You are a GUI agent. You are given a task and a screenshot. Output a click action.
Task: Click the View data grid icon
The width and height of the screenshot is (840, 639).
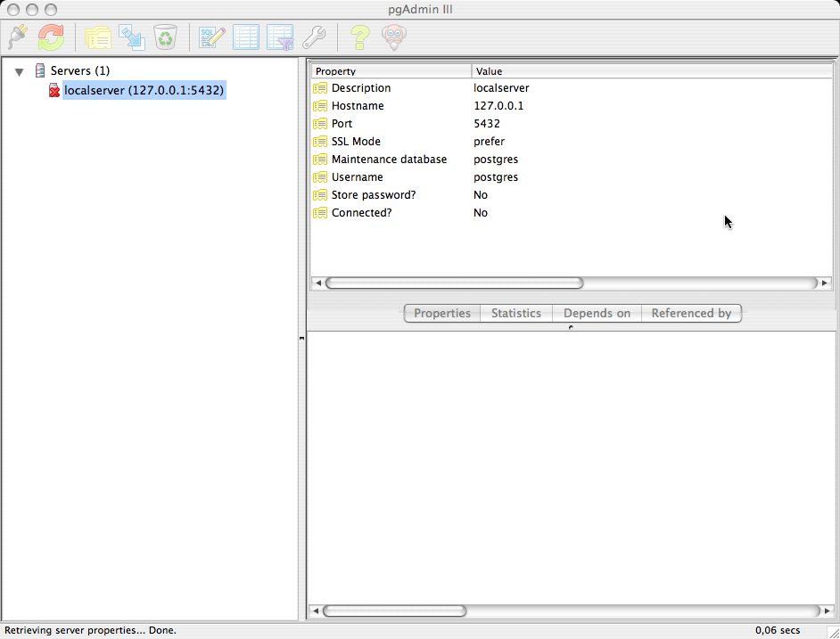pos(246,37)
